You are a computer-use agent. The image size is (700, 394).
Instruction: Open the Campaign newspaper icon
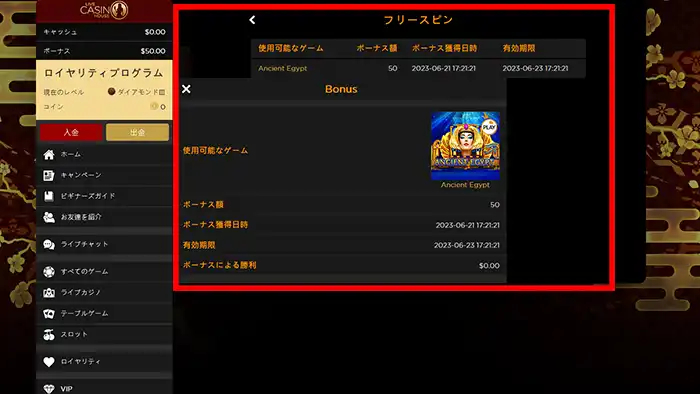pos(49,175)
